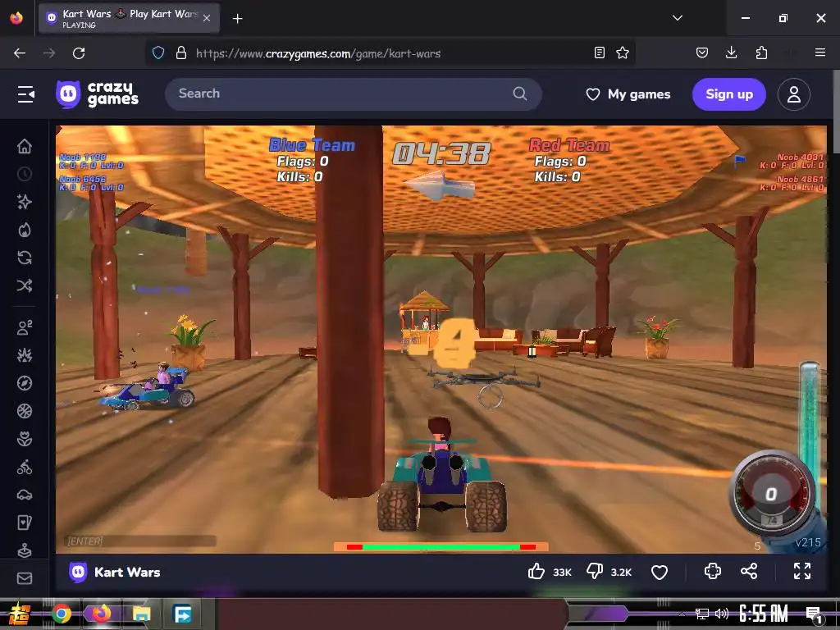
Task: Open the joystick category icon
Action: tap(24, 550)
